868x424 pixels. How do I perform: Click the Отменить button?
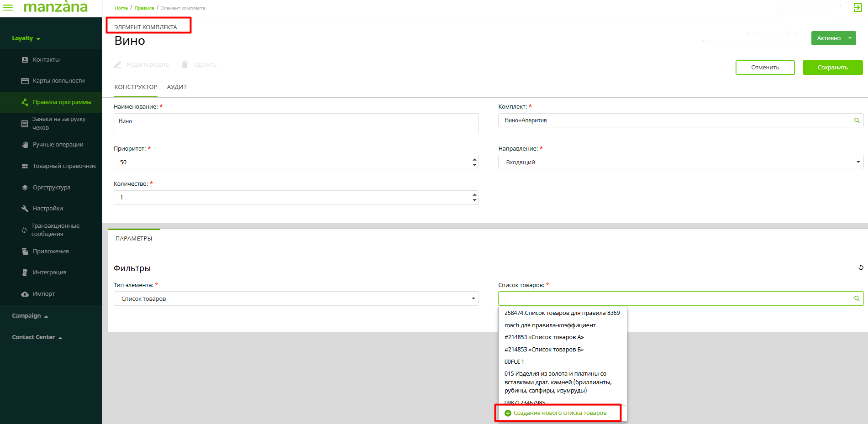pos(765,68)
